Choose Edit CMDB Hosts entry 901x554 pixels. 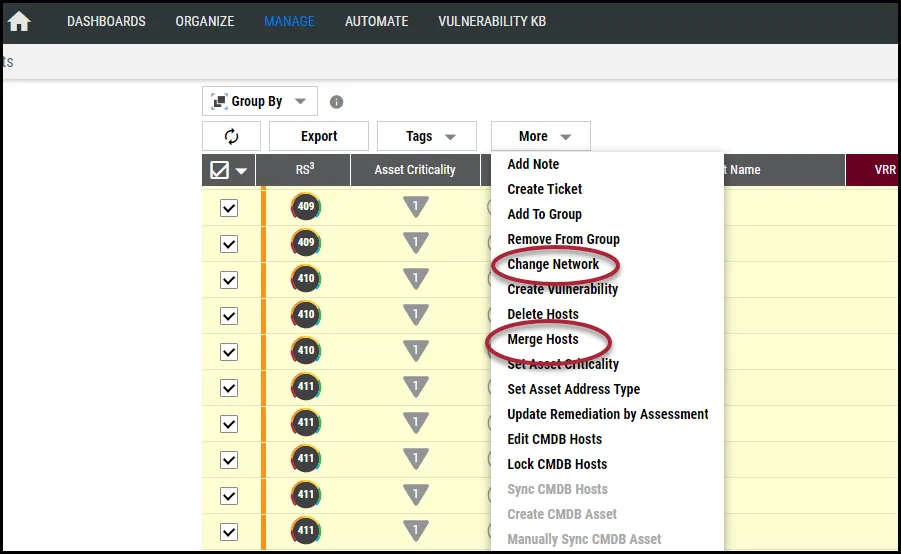(555, 439)
